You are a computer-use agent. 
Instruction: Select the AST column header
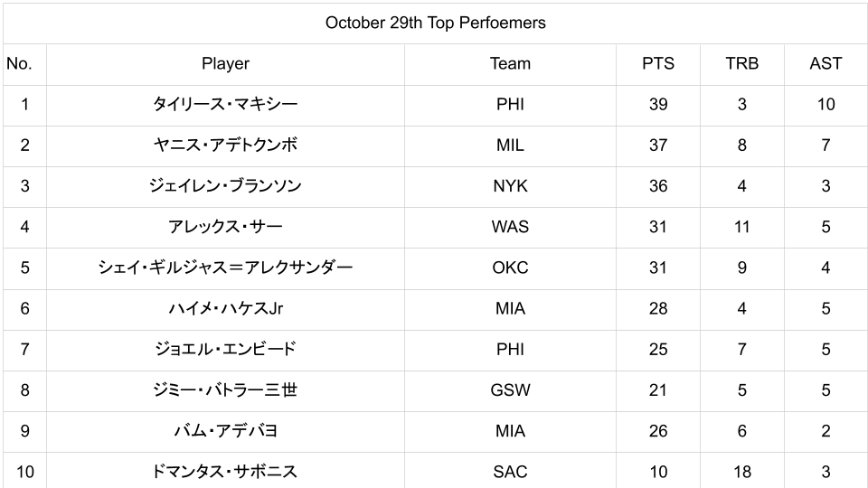(826, 64)
